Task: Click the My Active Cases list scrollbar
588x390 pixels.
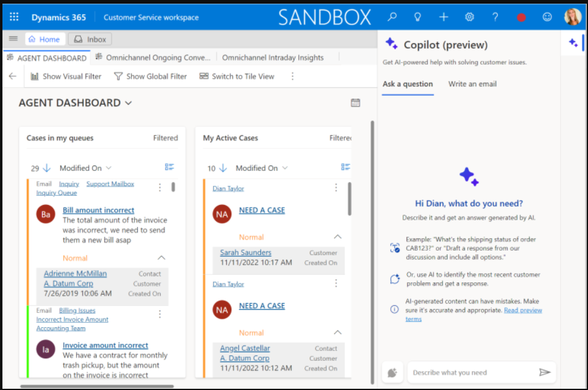Action: click(x=349, y=199)
